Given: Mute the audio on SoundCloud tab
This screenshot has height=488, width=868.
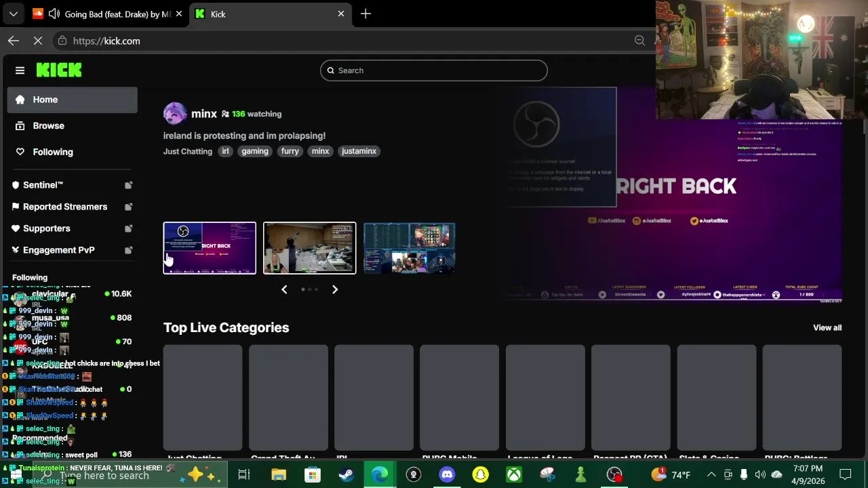Looking at the screenshot, I should tap(54, 14).
